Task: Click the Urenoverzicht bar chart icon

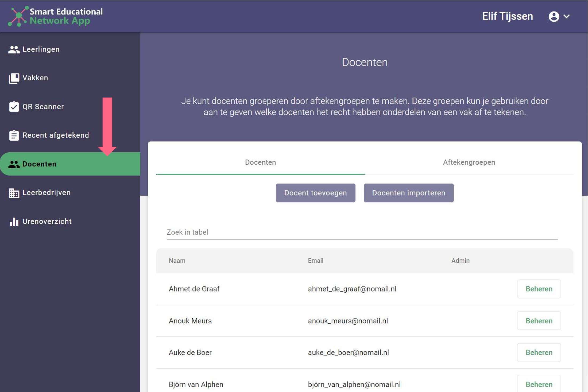Action: point(14,222)
